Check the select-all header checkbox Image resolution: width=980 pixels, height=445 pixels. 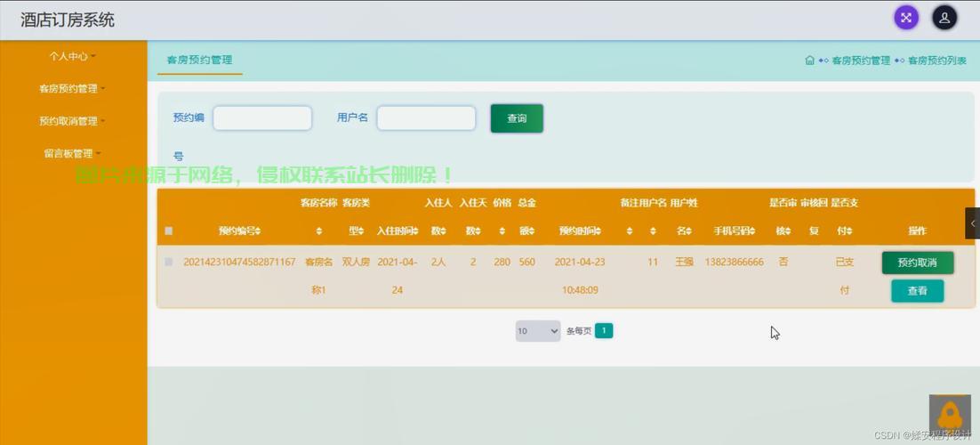click(x=168, y=231)
